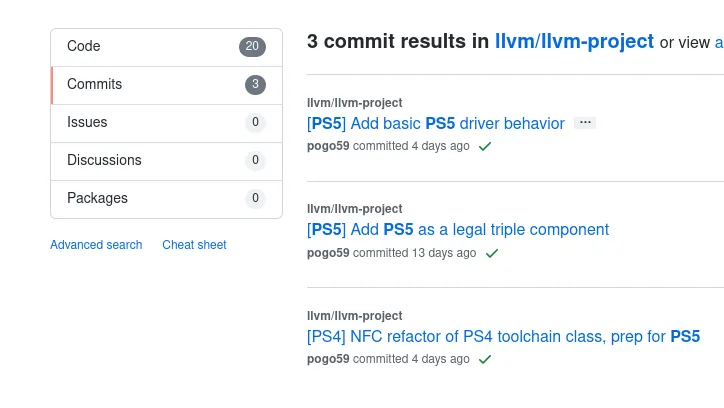Click pogo59 author on legal triple commit
724x408 pixels.
(x=328, y=253)
